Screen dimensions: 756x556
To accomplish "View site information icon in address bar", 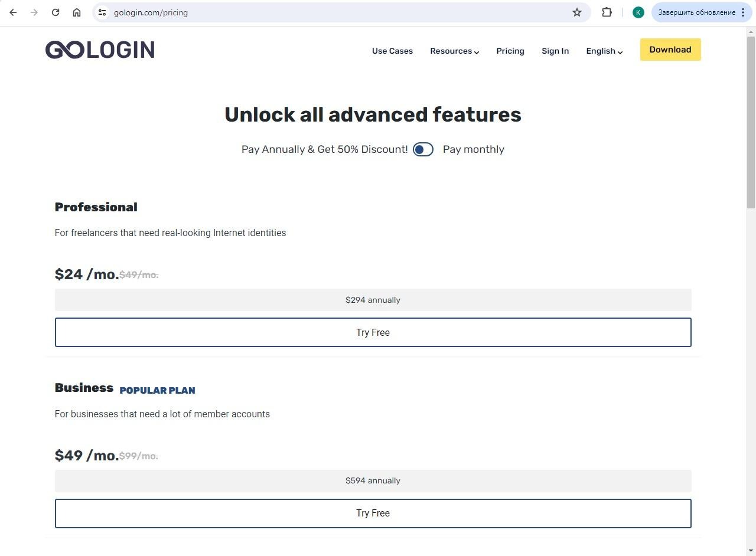I will pos(102,12).
